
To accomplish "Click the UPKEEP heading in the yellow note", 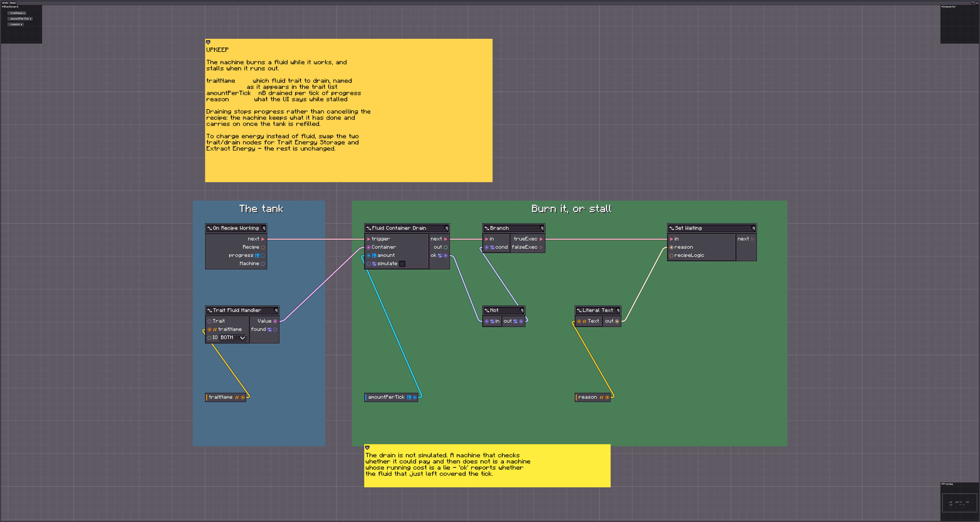I will click(x=217, y=50).
